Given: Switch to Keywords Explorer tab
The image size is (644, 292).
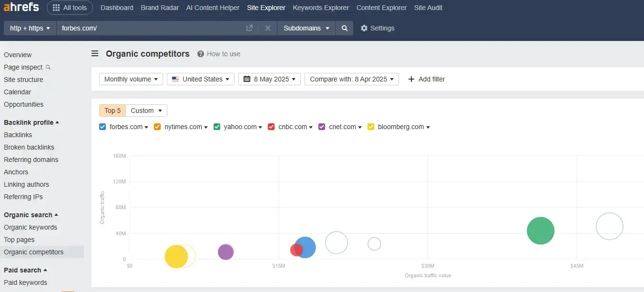Looking at the screenshot, I should pos(321,8).
